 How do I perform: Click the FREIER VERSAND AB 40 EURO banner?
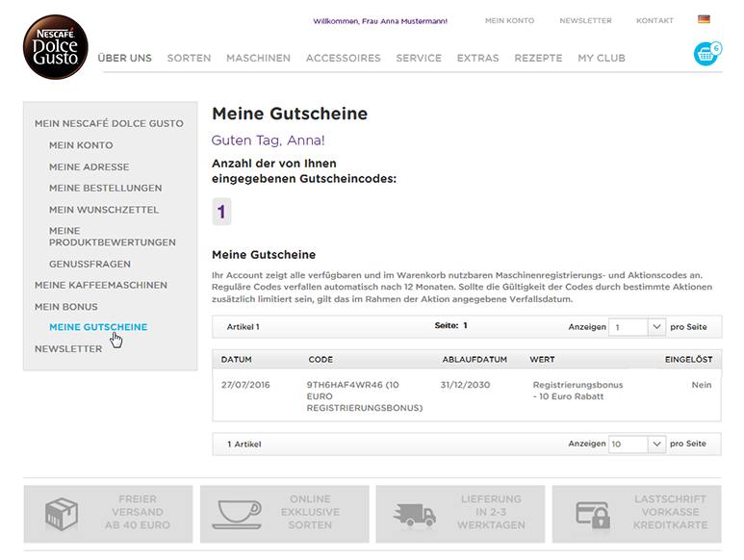click(x=108, y=514)
